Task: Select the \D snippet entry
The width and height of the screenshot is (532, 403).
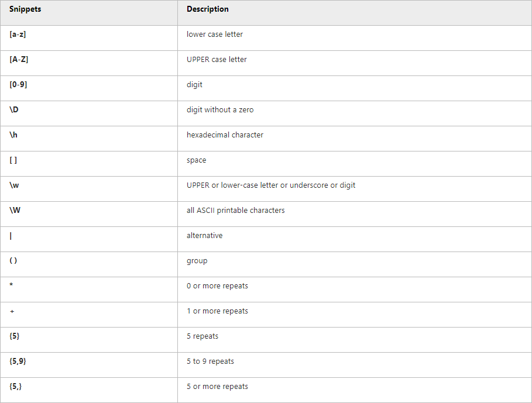Action: point(14,109)
